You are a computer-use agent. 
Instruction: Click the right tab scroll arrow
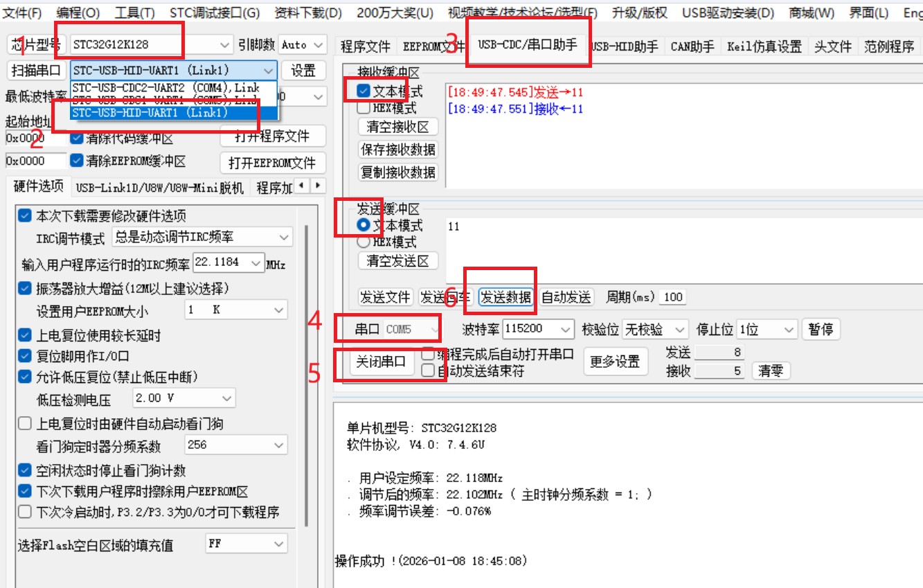[317, 186]
